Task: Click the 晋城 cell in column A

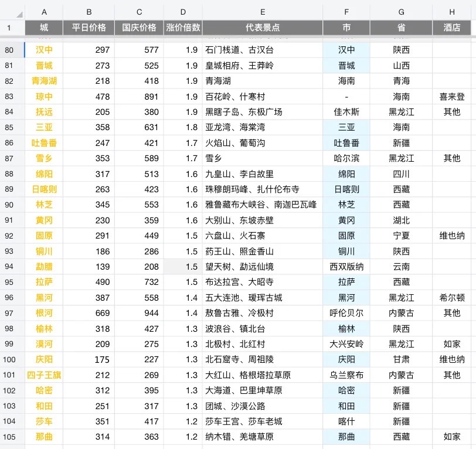Action: [x=44, y=66]
